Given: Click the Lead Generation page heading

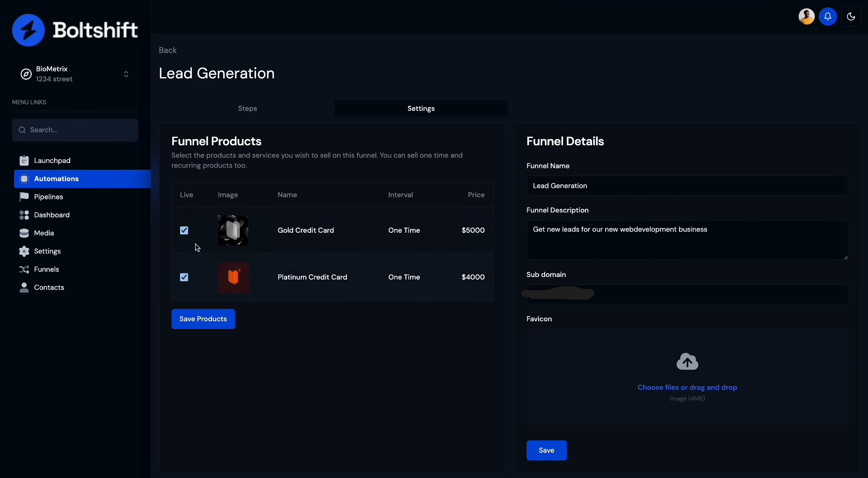Looking at the screenshot, I should pos(216,73).
